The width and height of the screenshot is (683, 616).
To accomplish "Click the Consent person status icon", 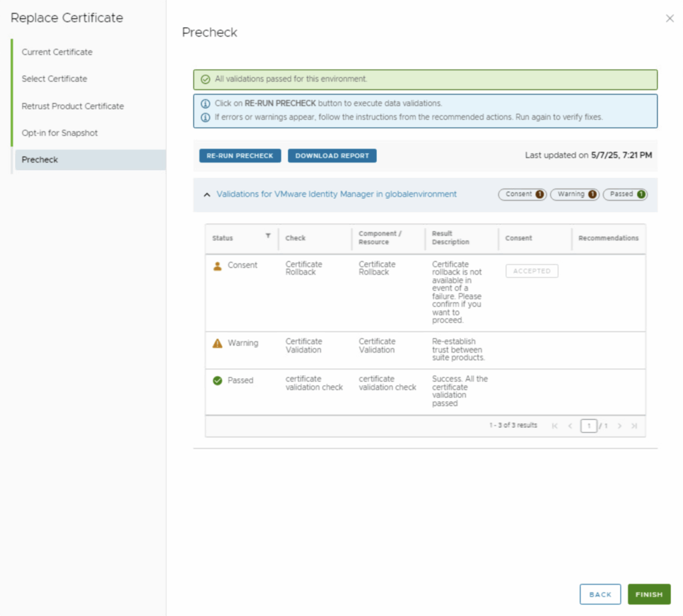I will pos(217,265).
